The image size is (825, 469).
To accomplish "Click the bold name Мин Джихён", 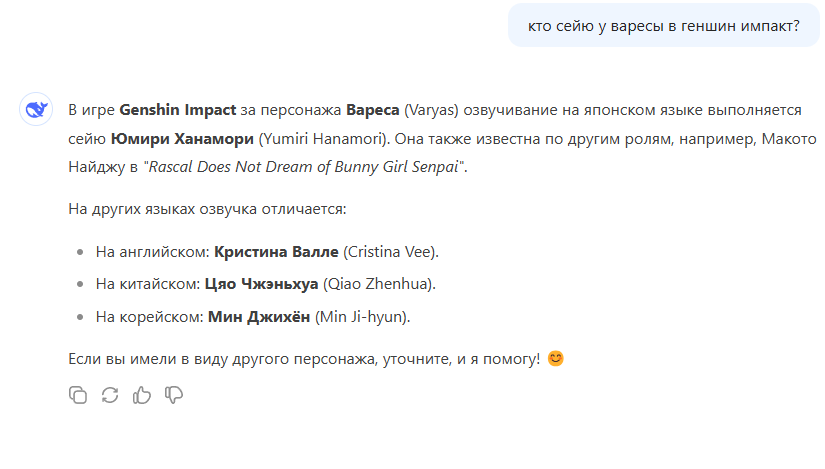I will (x=259, y=317).
